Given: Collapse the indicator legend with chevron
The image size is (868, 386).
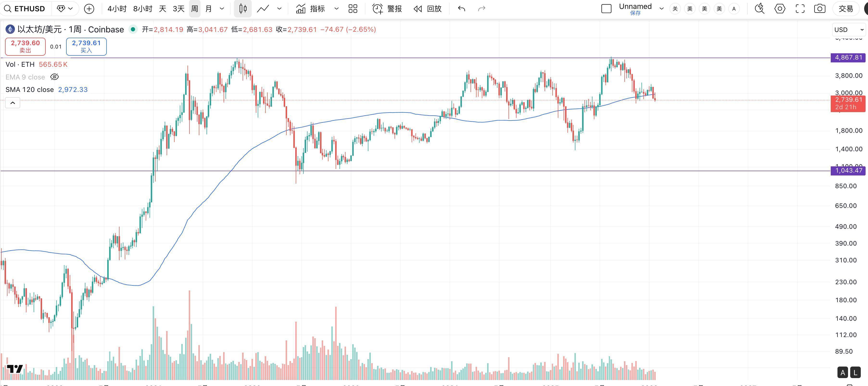Looking at the screenshot, I should pyautogui.click(x=13, y=103).
